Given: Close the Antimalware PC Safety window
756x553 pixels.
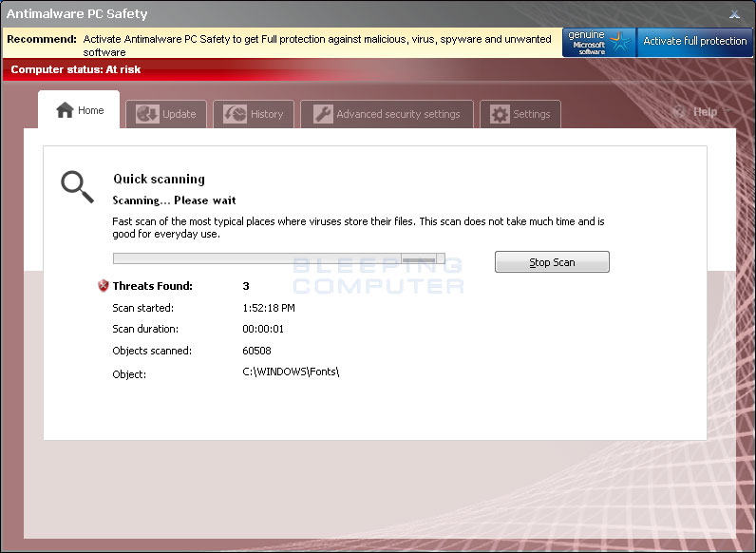Looking at the screenshot, I should click(734, 14).
